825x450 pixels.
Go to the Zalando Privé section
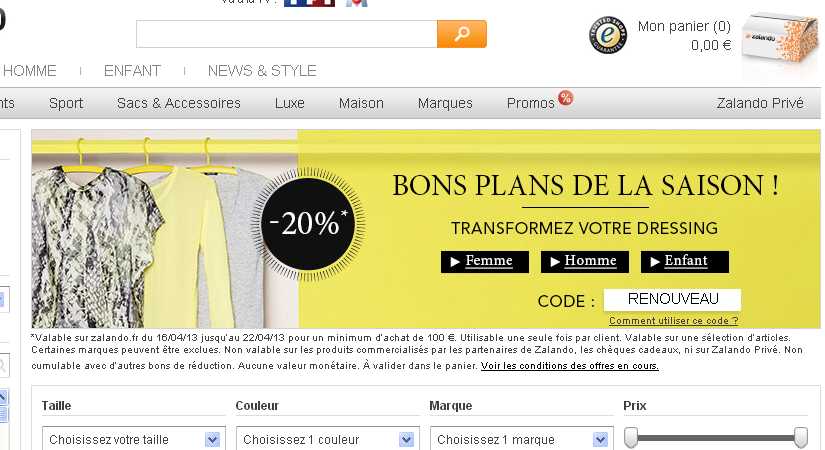pos(760,103)
